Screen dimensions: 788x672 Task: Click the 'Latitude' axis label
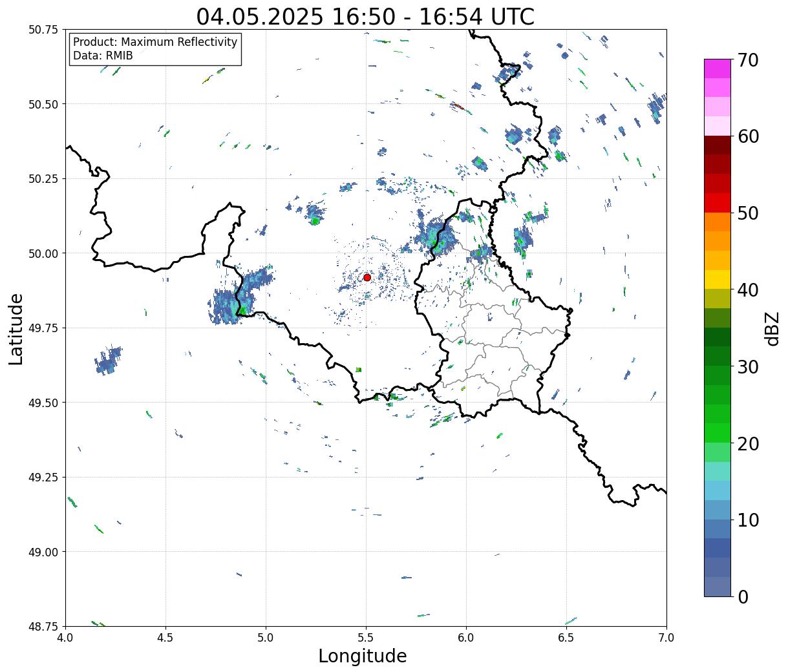tap(16, 329)
